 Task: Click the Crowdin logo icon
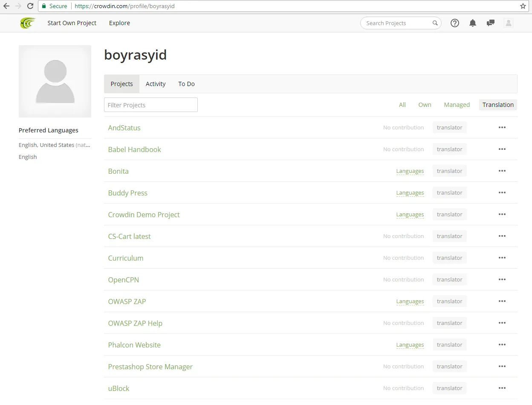pos(28,23)
